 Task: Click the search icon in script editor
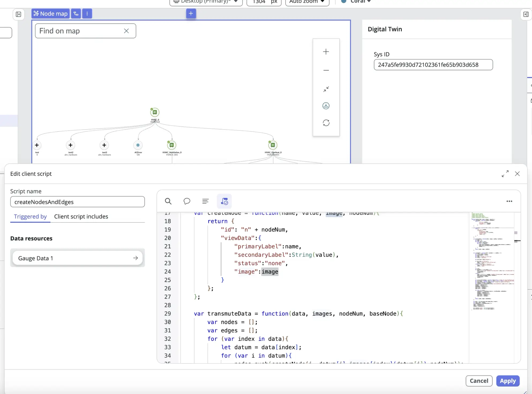tap(168, 201)
